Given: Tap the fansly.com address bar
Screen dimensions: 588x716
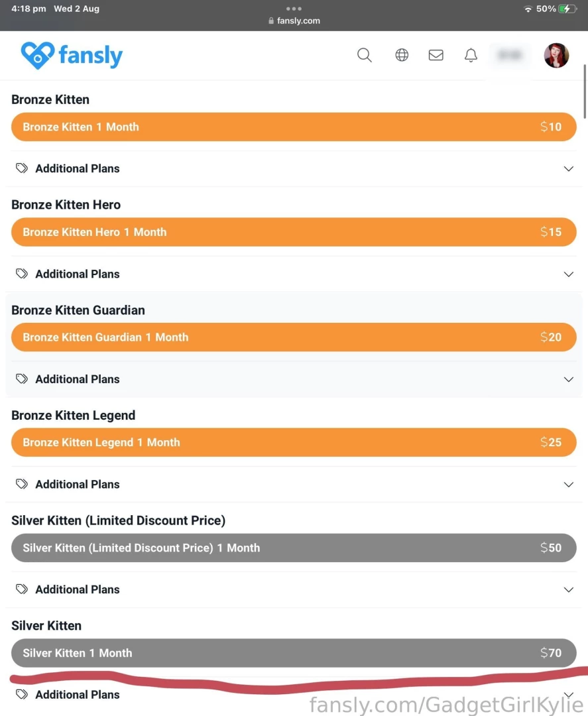Looking at the screenshot, I should [294, 21].
